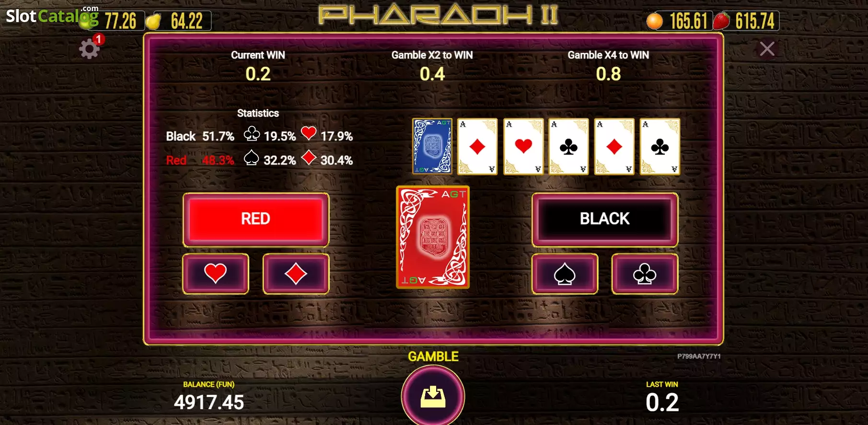The height and width of the screenshot is (425, 868).
Task: Click the orange jackpot value 165.61
Action: [688, 21]
